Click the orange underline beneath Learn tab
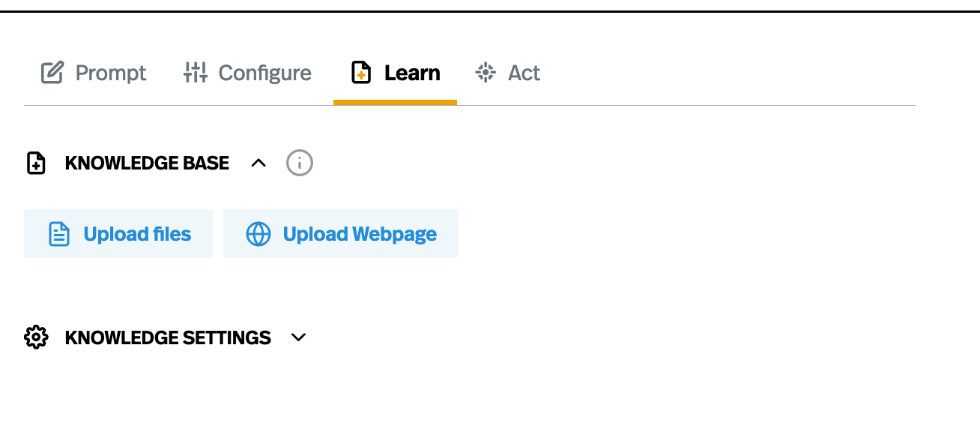980x426 pixels. coord(395,102)
